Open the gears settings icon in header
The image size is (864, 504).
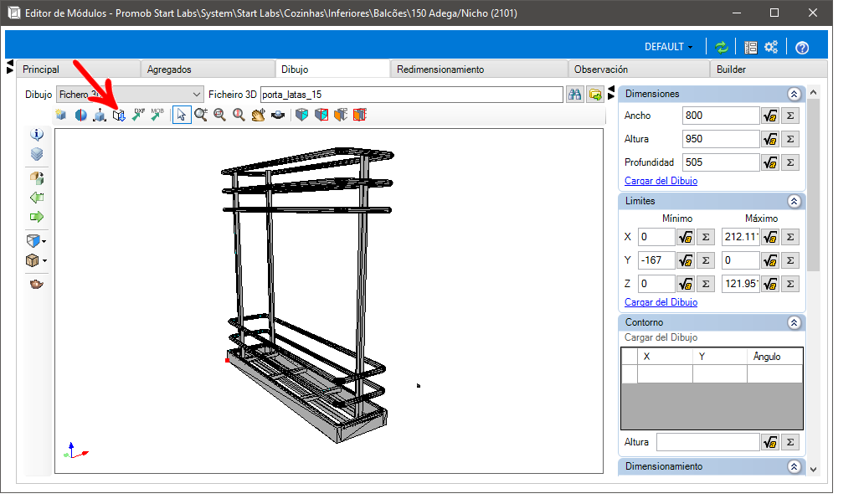(x=771, y=48)
